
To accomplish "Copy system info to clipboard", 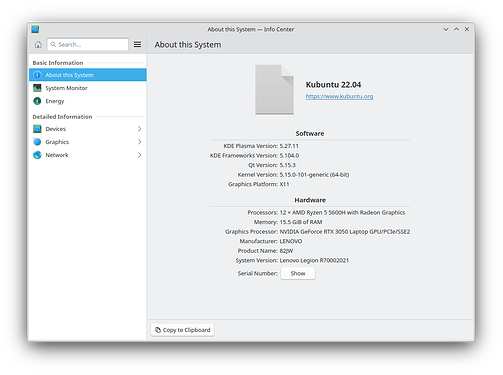I will pyautogui.click(x=182, y=330).
